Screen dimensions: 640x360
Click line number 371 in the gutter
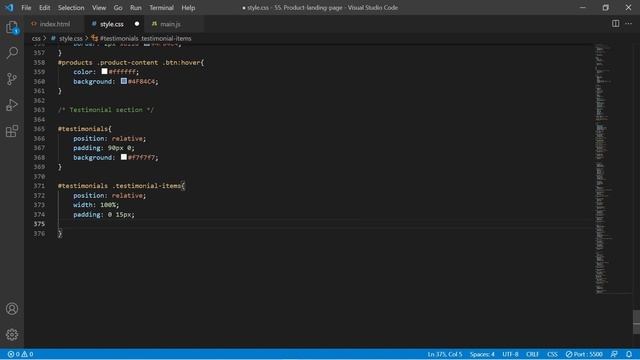tap(39, 186)
